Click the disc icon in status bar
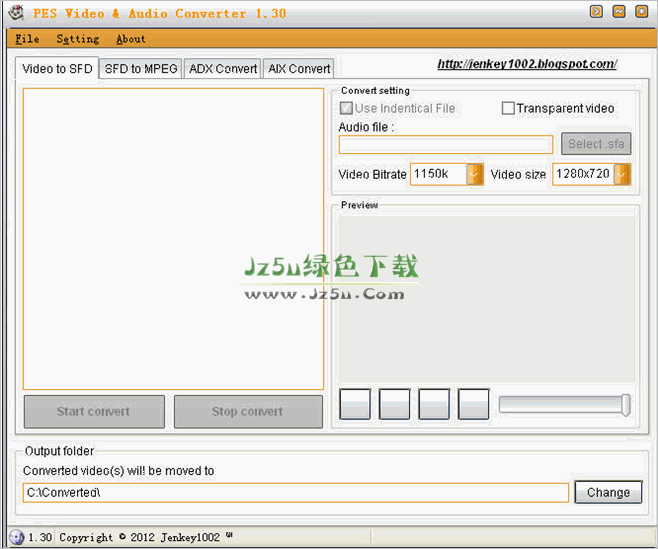This screenshot has width=658, height=549. pos(16,537)
